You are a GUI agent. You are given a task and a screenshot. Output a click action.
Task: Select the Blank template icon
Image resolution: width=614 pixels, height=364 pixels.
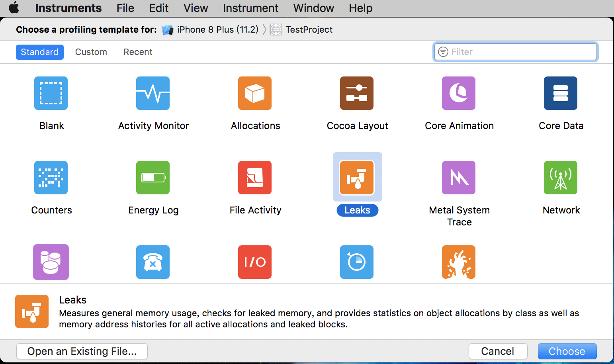(51, 93)
